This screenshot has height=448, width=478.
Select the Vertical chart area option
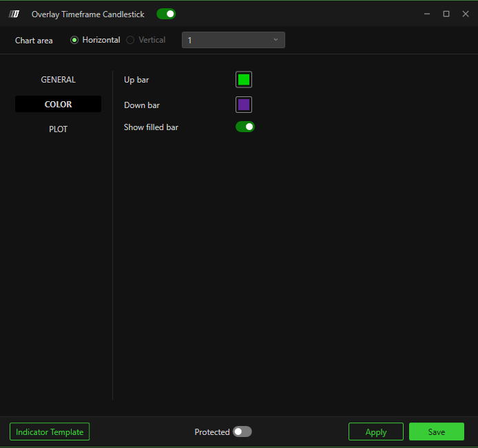(130, 40)
